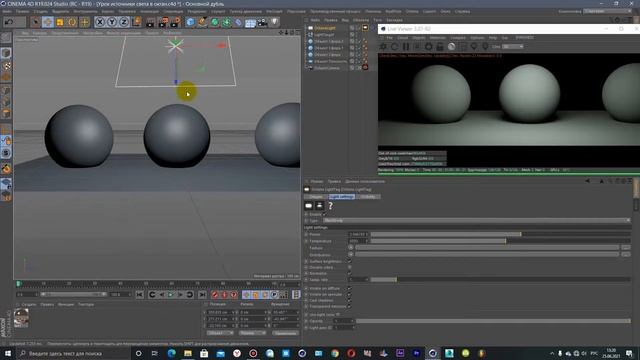Click the Render View clapperboard icon
Viewport: 640px width, 360px height.
pyautogui.click(x=151, y=22)
